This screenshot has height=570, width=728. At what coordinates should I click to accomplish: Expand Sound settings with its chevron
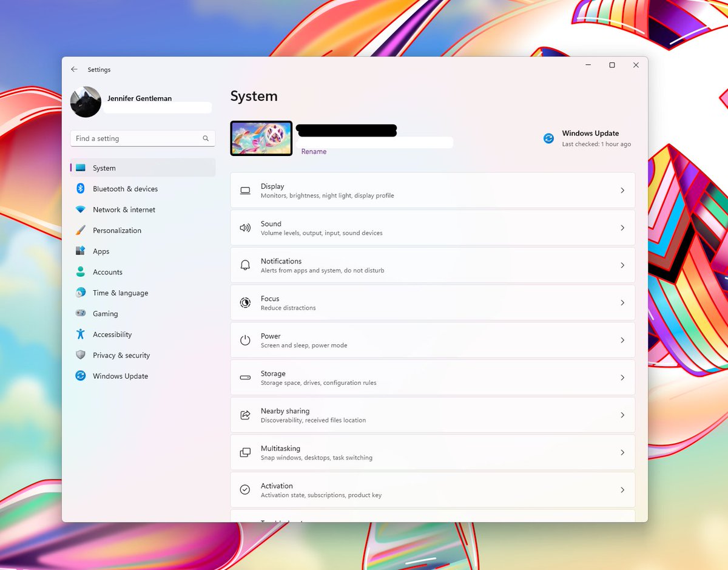coord(622,228)
